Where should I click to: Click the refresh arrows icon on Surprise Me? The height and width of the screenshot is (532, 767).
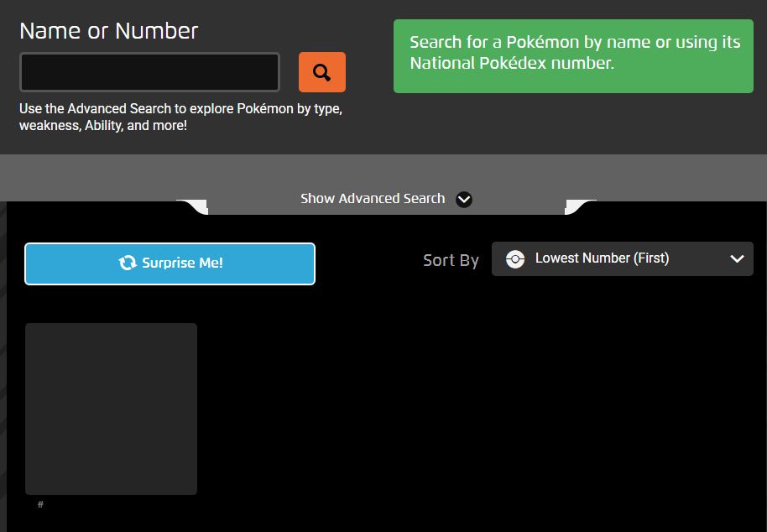pyautogui.click(x=128, y=263)
